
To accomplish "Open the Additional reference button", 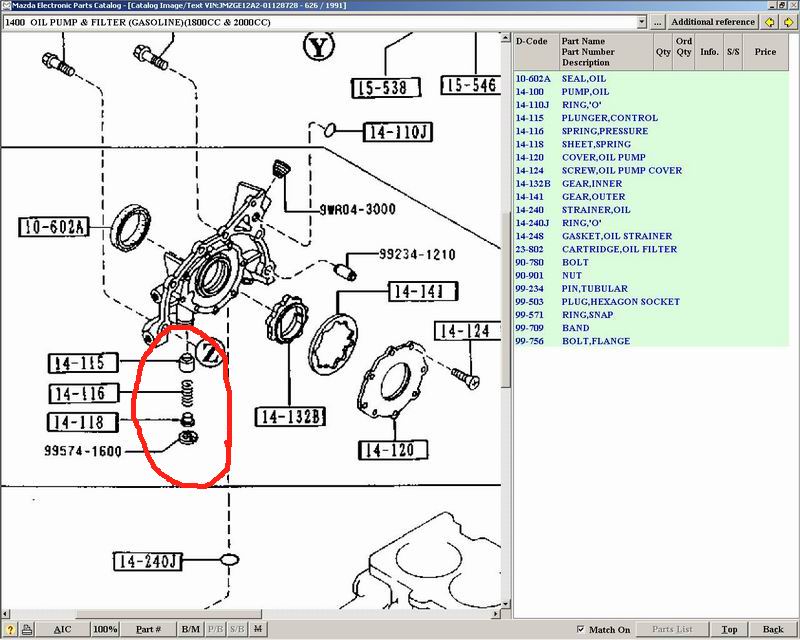I will (x=713, y=22).
